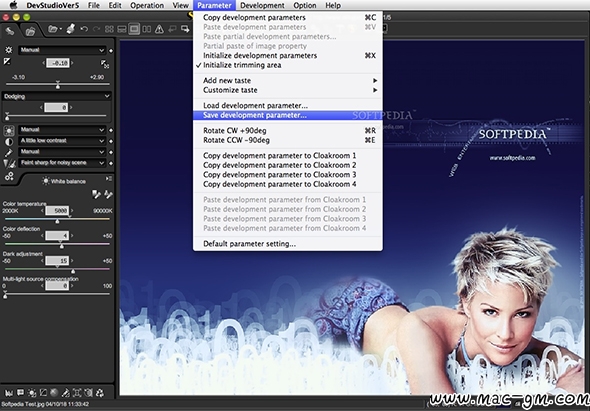Click the exposure bias slider
The width and height of the screenshot is (590, 411).
coord(58,85)
